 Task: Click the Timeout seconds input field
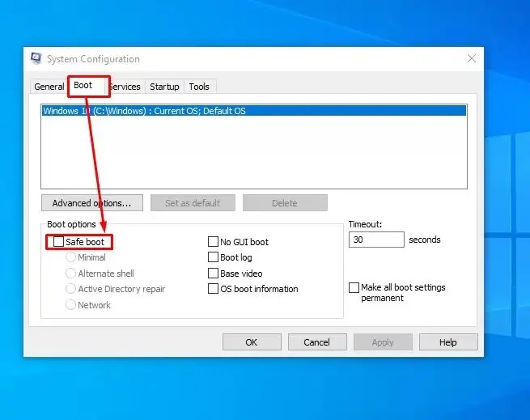[x=376, y=240]
